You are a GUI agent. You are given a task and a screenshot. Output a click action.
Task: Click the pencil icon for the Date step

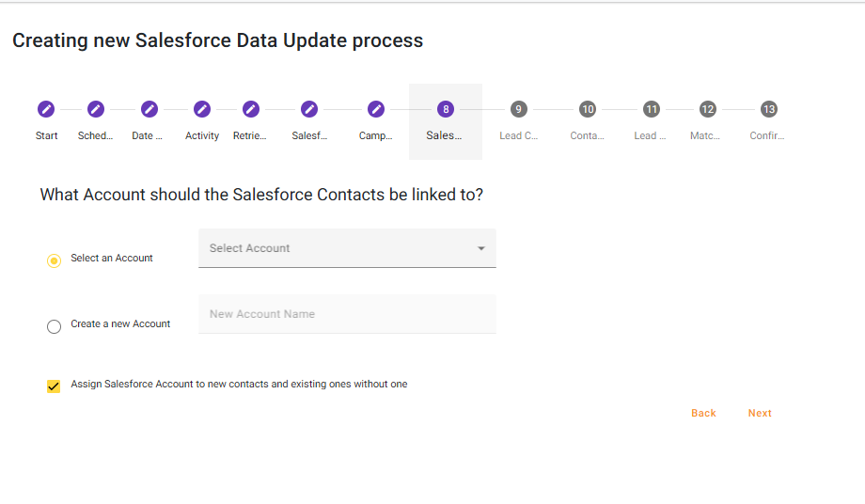click(x=149, y=109)
